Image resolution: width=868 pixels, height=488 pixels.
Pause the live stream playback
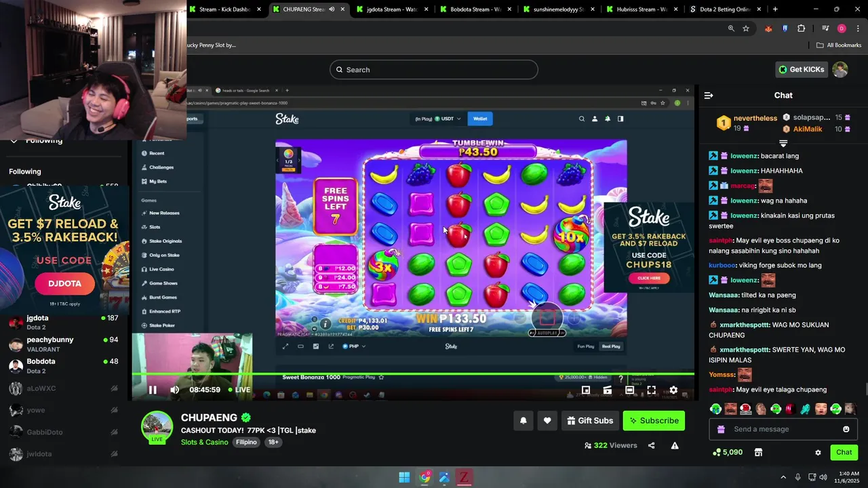(x=153, y=390)
